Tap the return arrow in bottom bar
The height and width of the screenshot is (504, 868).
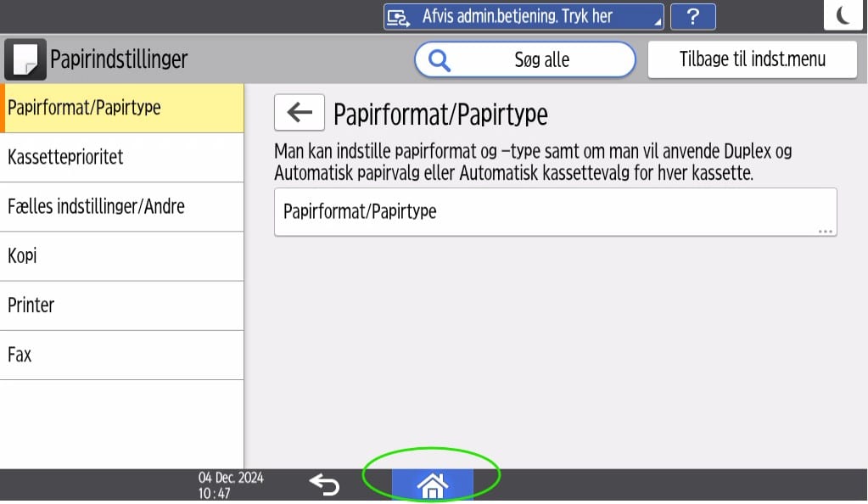324,484
